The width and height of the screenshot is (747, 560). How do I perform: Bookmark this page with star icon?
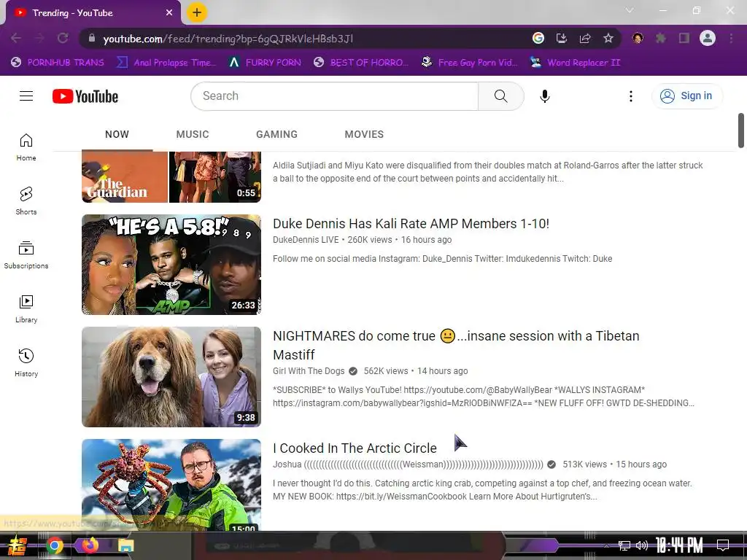(608, 38)
